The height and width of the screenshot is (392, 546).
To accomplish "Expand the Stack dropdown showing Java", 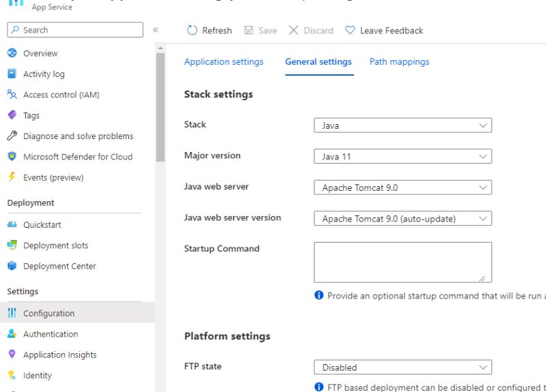I will click(x=403, y=125).
